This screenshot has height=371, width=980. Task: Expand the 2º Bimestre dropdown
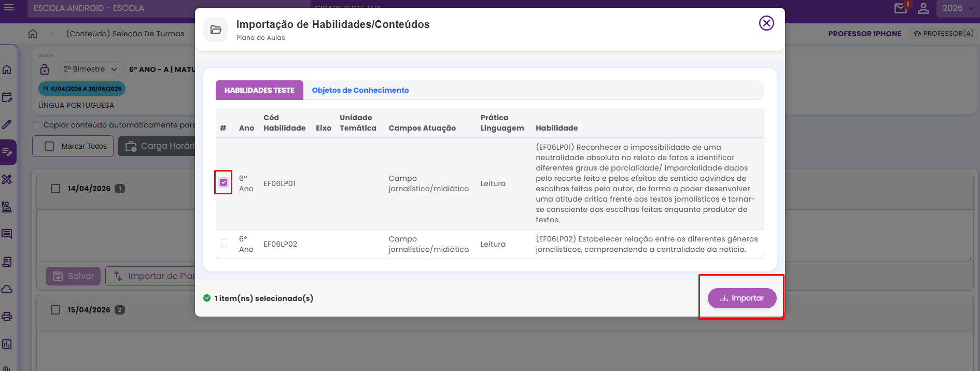[x=91, y=69]
